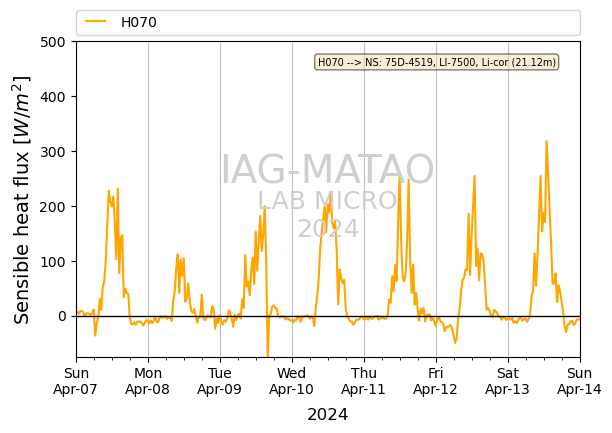This screenshot has width=612, height=433.
Task: Click the Tue Apr-09 date label
Action: pos(220,381)
